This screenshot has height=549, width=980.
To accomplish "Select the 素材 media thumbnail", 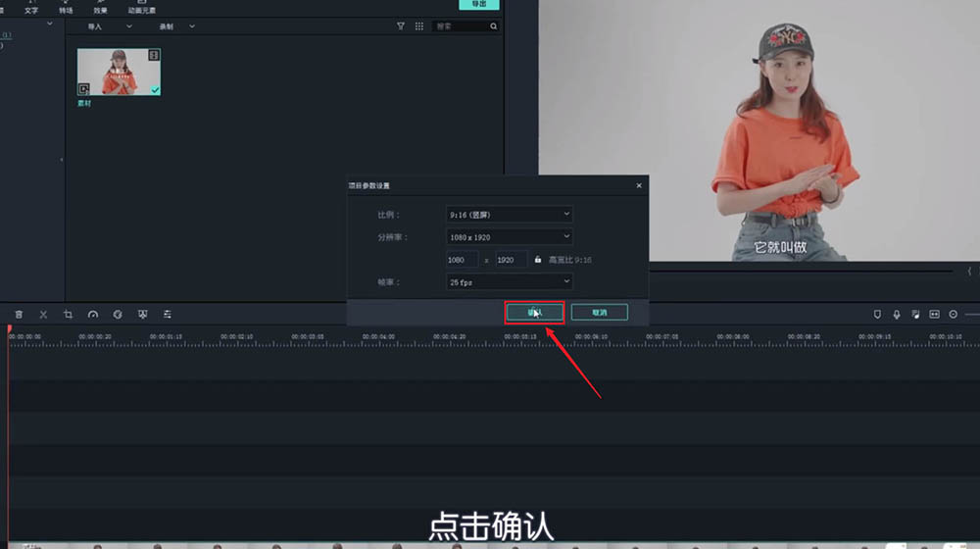I will [119, 72].
